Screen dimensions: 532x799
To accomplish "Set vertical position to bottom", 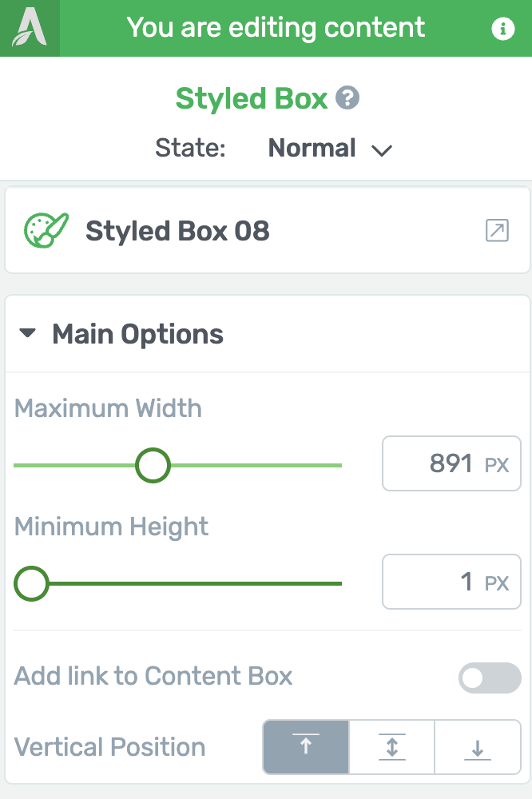I will [478, 747].
